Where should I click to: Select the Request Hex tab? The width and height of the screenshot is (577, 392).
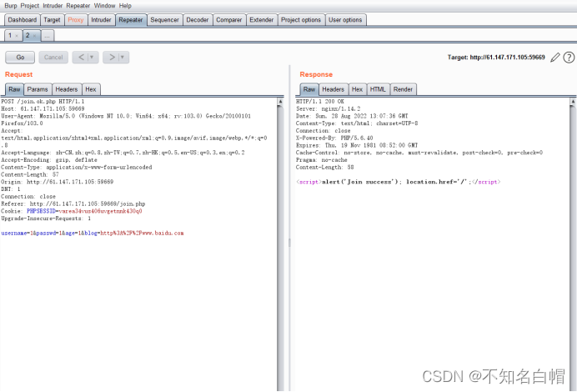(x=91, y=89)
